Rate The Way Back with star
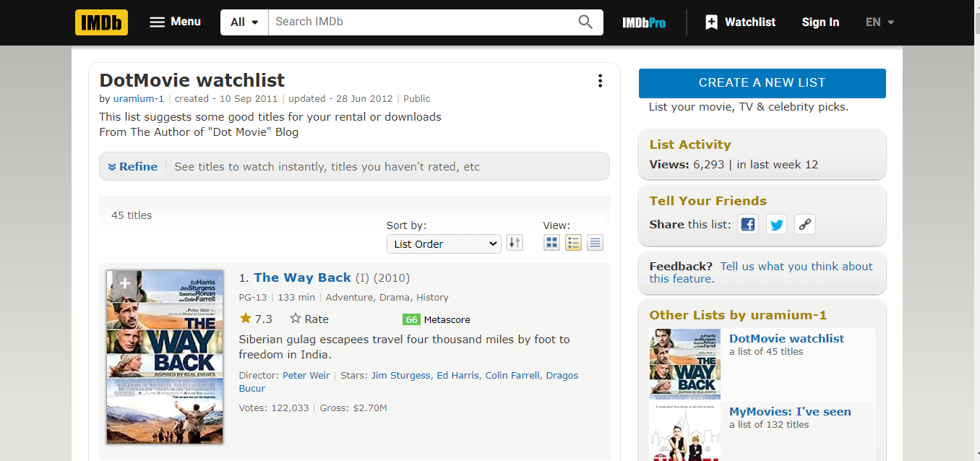The image size is (980, 461). tap(309, 319)
